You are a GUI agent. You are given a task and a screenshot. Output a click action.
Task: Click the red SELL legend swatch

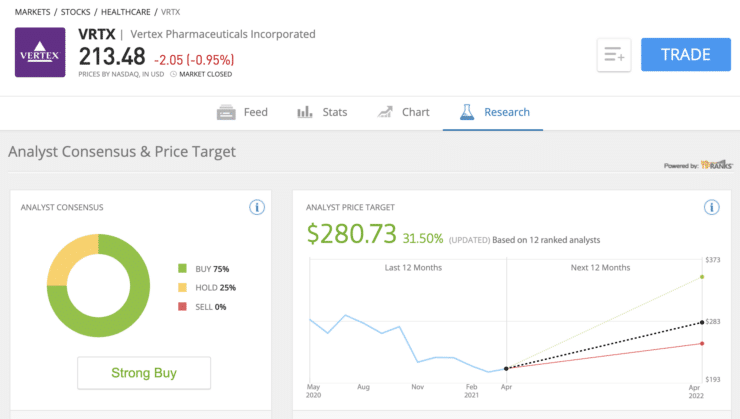click(x=182, y=307)
